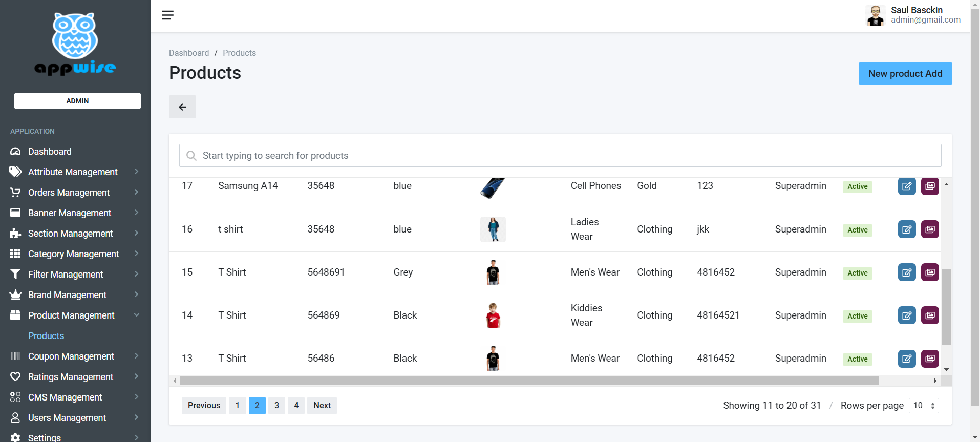Click the Saul Basckin username

(917, 10)
